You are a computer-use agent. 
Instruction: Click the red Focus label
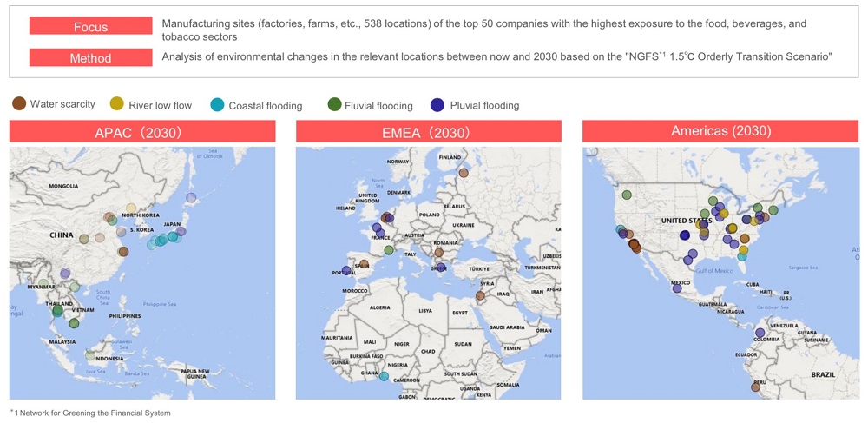point(90,27)
